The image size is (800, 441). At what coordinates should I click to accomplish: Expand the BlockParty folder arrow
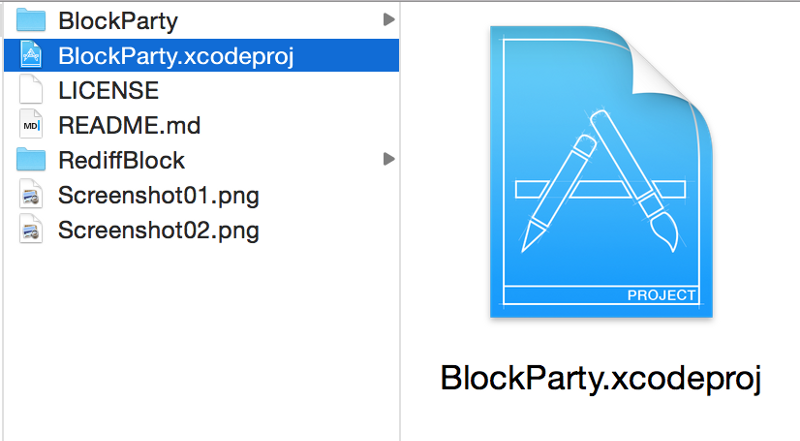[x=389, y=20]
